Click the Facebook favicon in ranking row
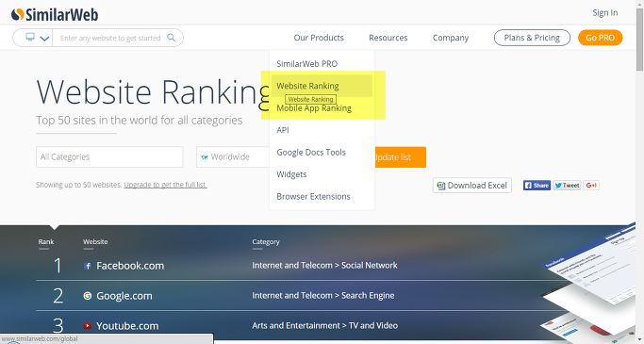Viewport: 644px width, 344px height. tap(88, 266)
